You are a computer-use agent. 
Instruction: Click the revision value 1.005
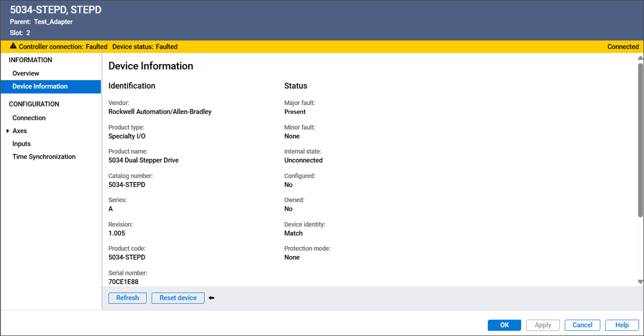117,233
